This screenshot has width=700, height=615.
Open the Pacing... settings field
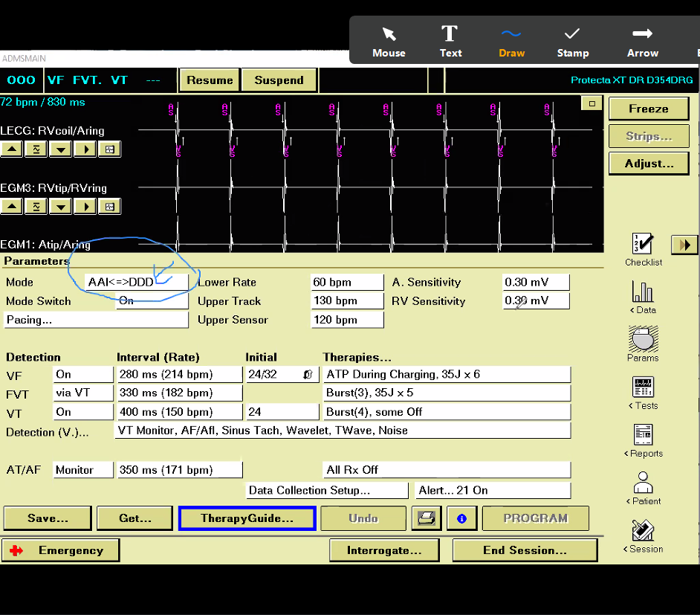tap(96, 320)
